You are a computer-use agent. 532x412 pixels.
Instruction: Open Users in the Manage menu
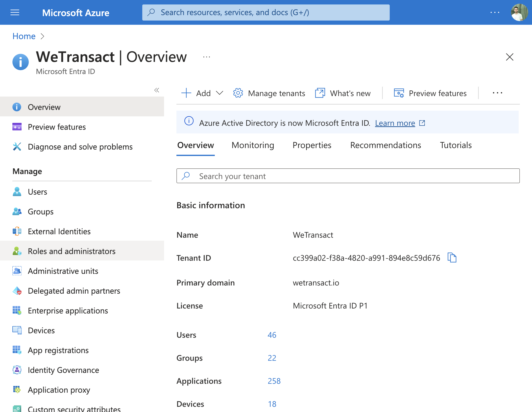(82, 192)
